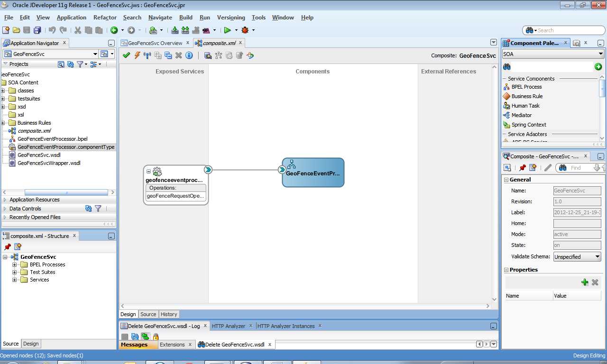607x364 pixels.
Task: Click the Name field in Property Inspector
Action: point(577,191)
